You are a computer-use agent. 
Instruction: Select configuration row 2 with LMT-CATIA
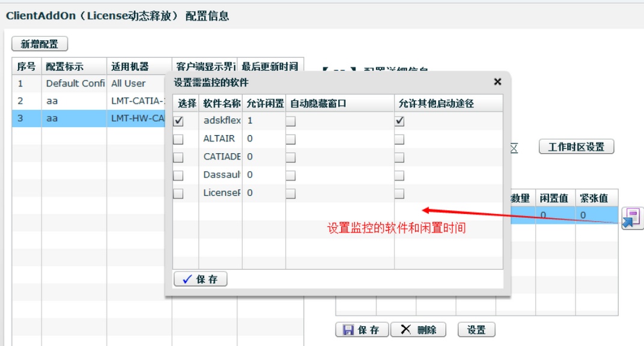(90, 101)
